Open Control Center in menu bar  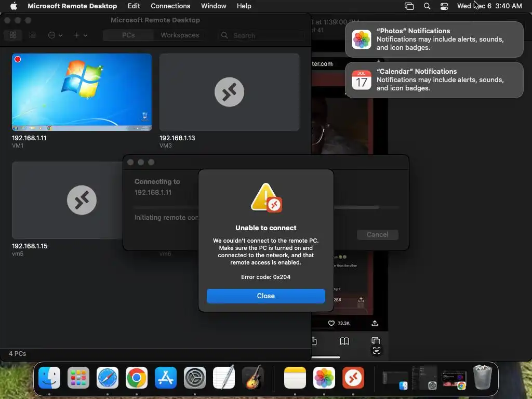[444, 6]
